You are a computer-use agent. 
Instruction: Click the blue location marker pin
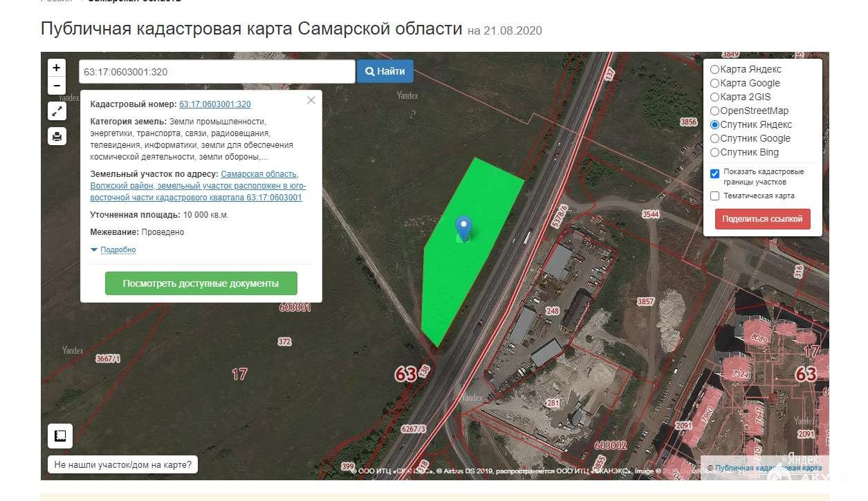point(463,227)
